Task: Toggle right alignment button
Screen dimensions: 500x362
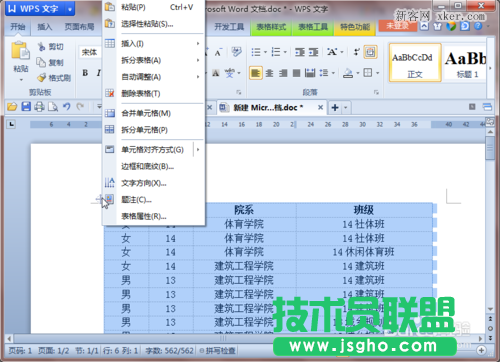Action: point(283,73)
